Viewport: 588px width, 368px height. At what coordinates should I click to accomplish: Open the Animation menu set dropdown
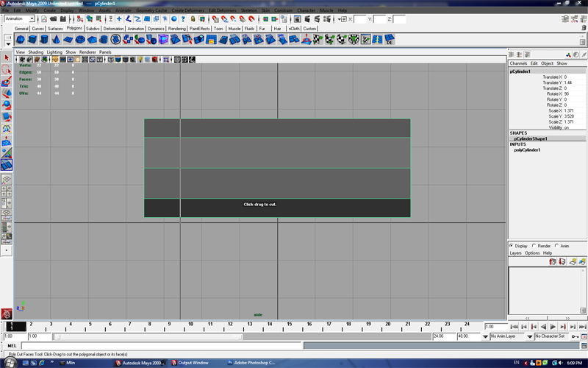point(20,18)
